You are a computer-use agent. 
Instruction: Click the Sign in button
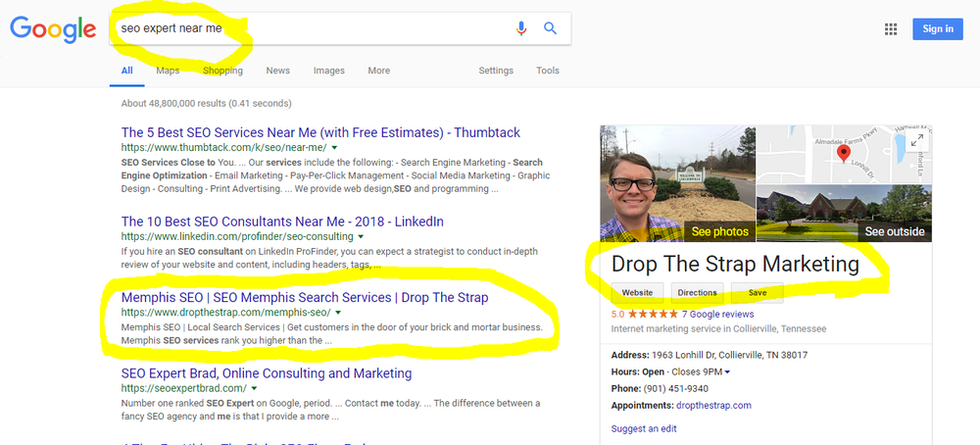[x=938, y=28]
